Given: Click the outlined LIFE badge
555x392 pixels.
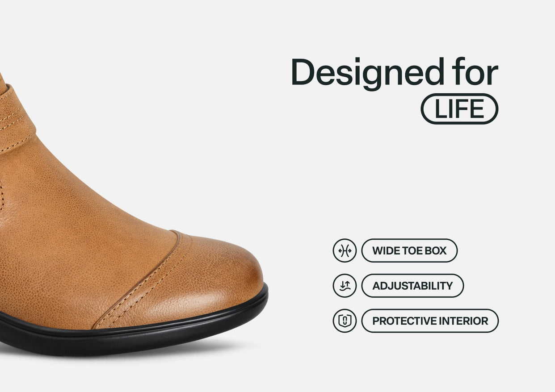Looking at the screenshot, I should point(459,109).
